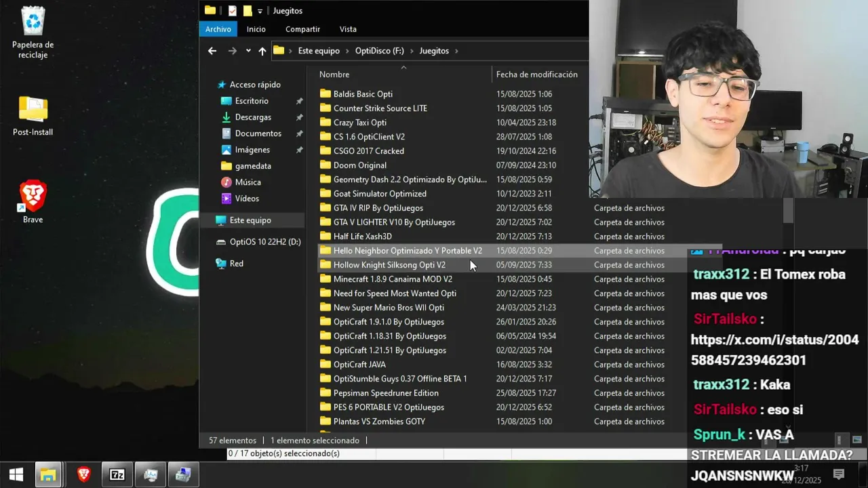Click Properties icon in Explorer title bar
Image resolution: width=868 pixels, height=488 pixels.
pyautogui.click(x=233, y=11)
